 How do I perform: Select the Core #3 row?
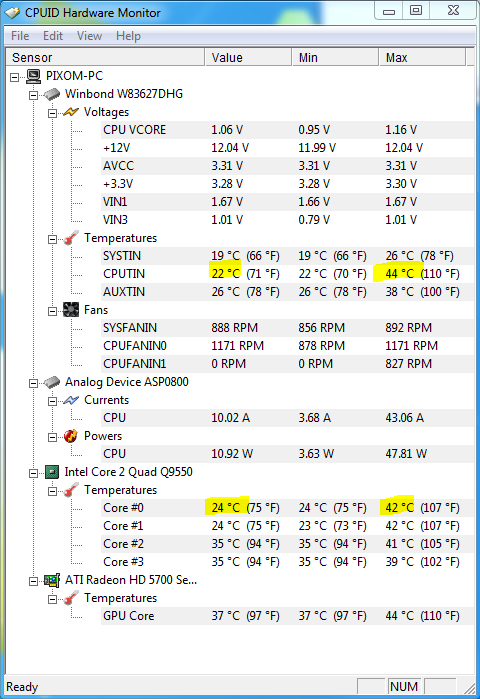(287, 562)
